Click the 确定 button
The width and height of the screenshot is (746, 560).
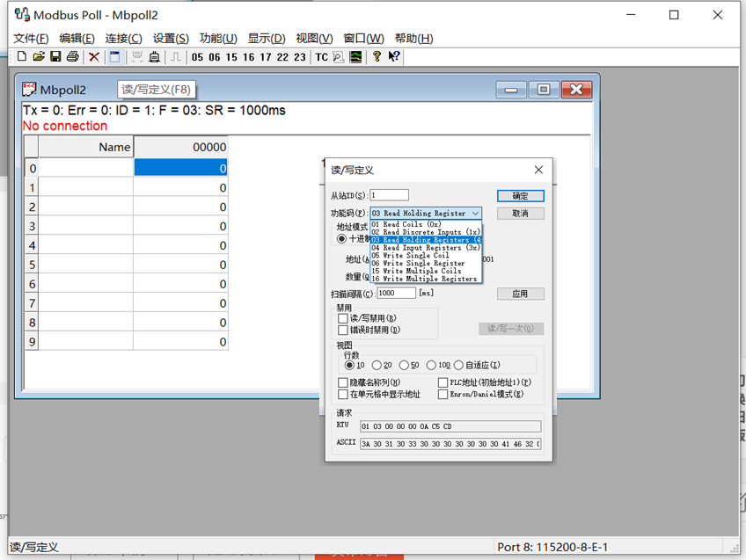coord(520,195)
